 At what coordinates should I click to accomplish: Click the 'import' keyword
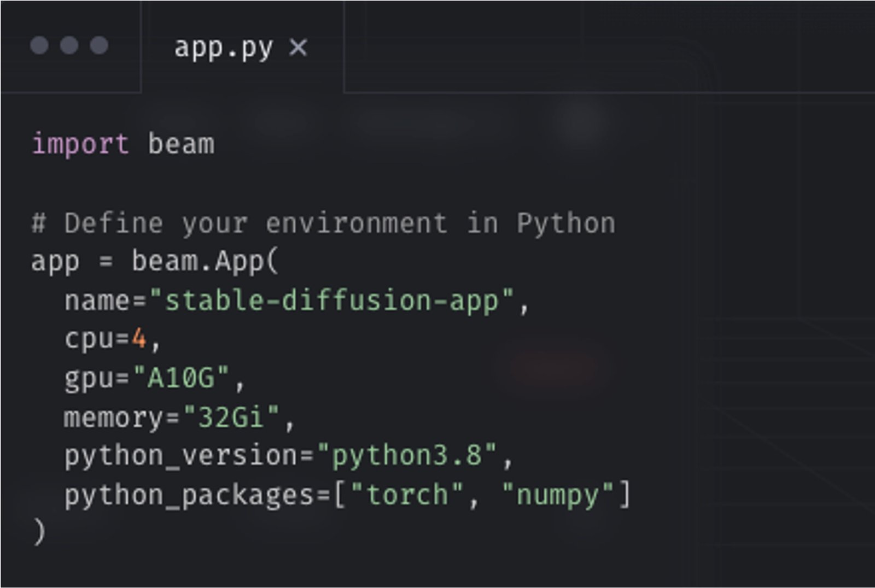80,144
